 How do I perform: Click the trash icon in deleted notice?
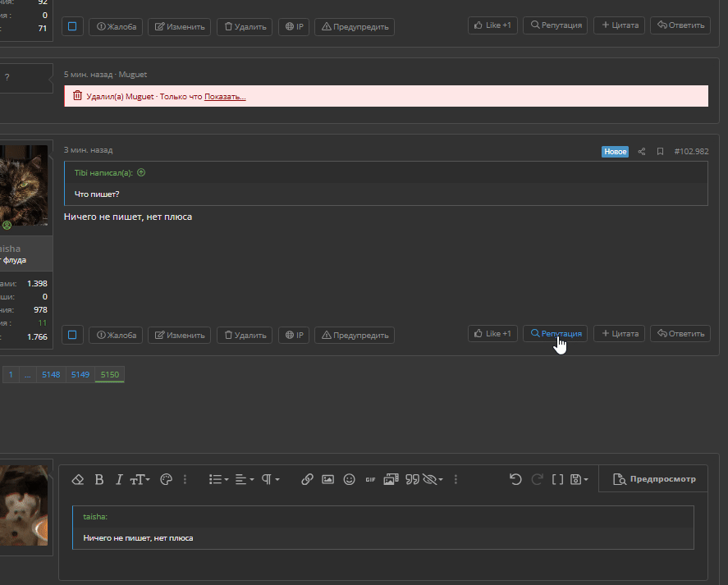[77, 96]
